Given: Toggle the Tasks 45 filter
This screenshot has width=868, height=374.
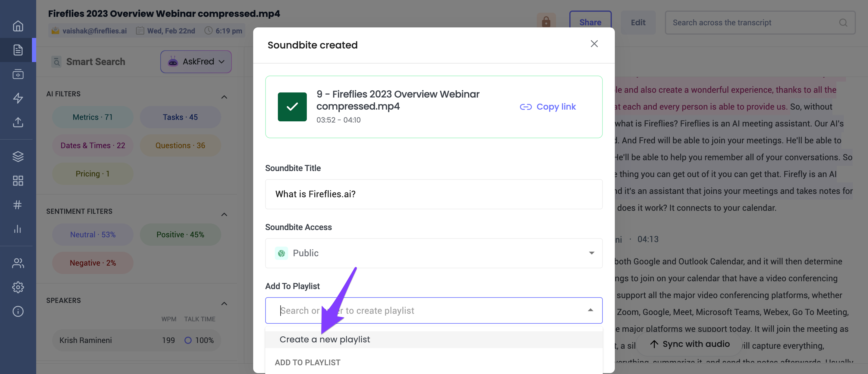Looking at the screenshot, I should pos(180,117).
